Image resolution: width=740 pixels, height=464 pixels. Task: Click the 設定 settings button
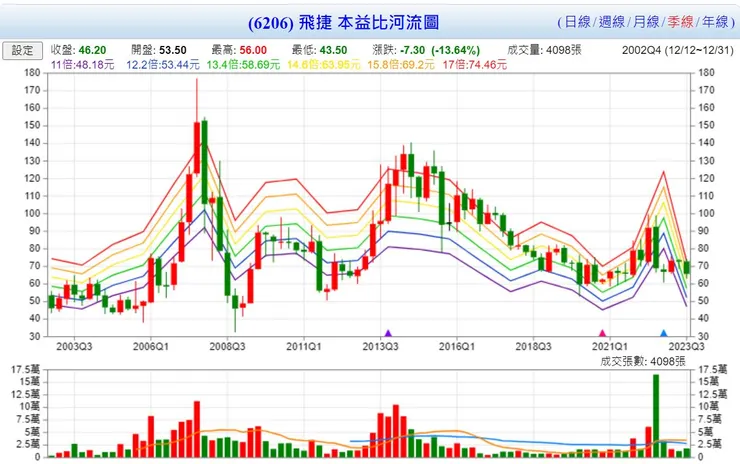(22, 51)
